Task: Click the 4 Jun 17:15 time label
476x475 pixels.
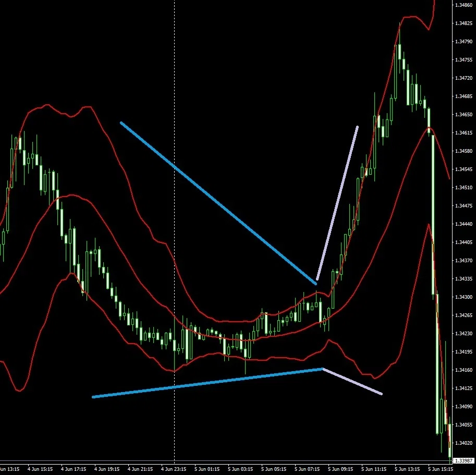Action: click(74, 469)
